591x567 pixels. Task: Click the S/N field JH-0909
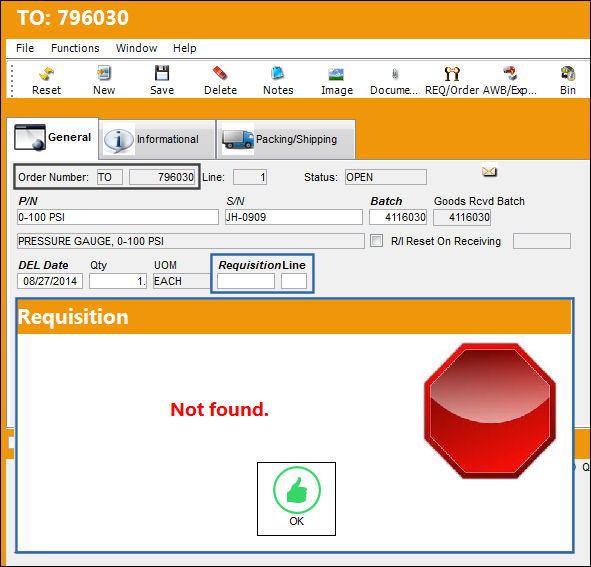[294, 217]
